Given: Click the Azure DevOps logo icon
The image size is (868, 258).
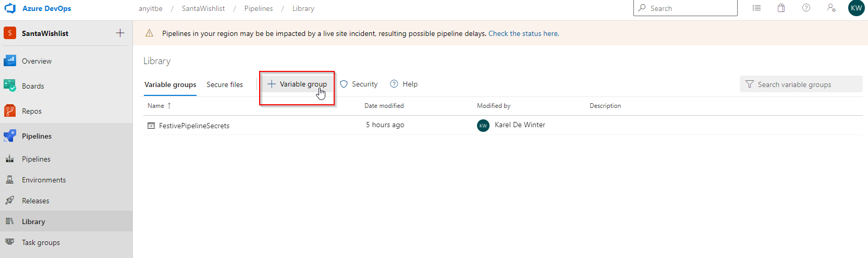Looking at the screenshot, I should tap(10, 8).
